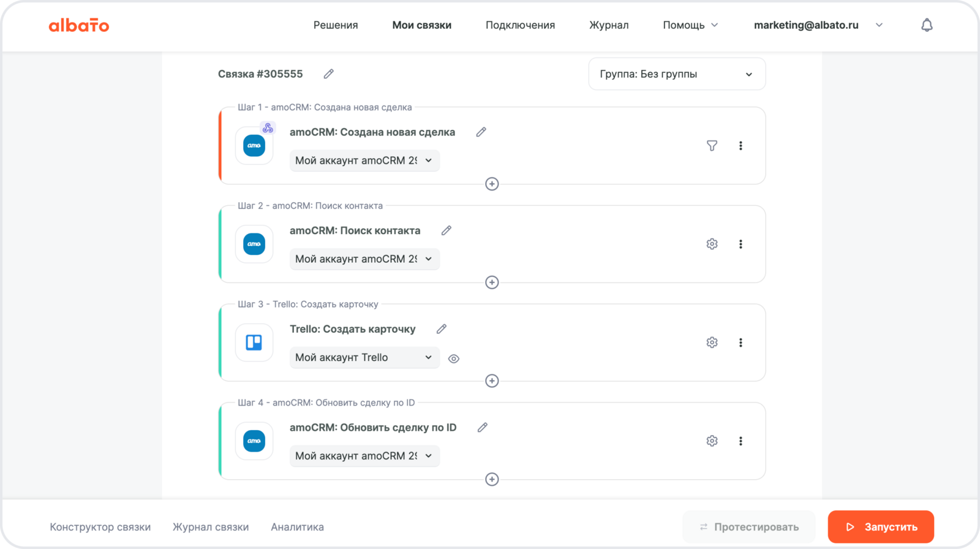
Task: Add step after Trello card step
Action: (x=492, y=381)
